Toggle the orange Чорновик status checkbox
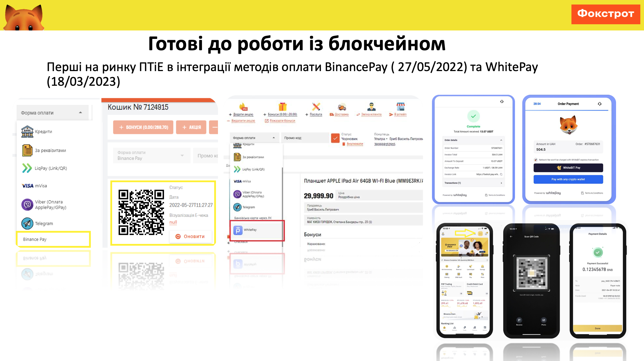Screen dimensions: 644x361 pos(335,138)
